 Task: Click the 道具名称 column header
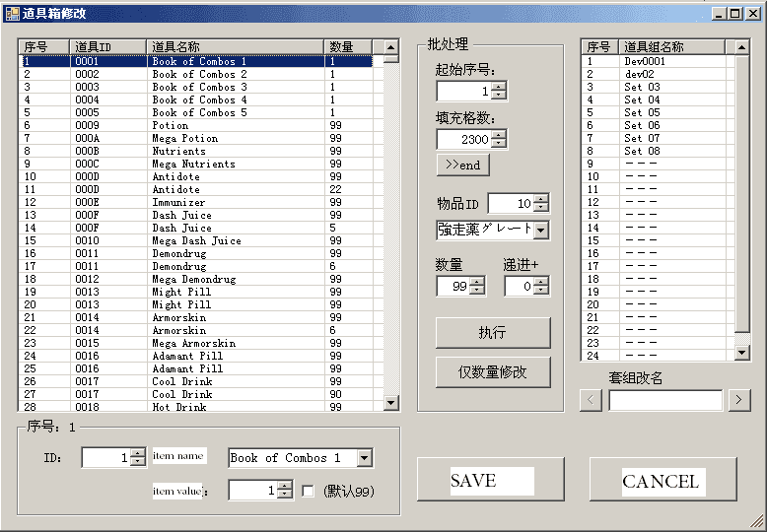point(236,47)
